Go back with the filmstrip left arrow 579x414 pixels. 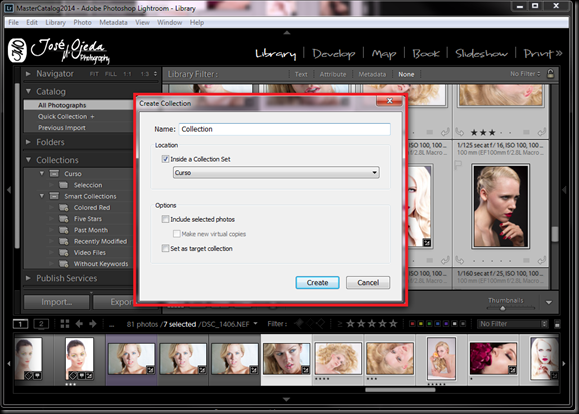79,324
